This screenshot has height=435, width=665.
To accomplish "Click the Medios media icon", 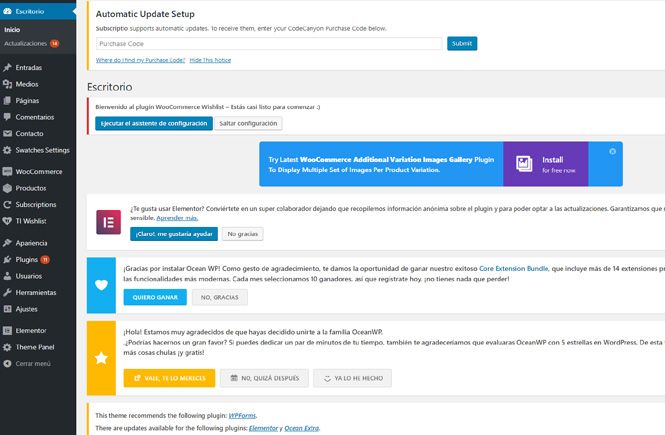I will pyautogui.click(x=7, y=84).
